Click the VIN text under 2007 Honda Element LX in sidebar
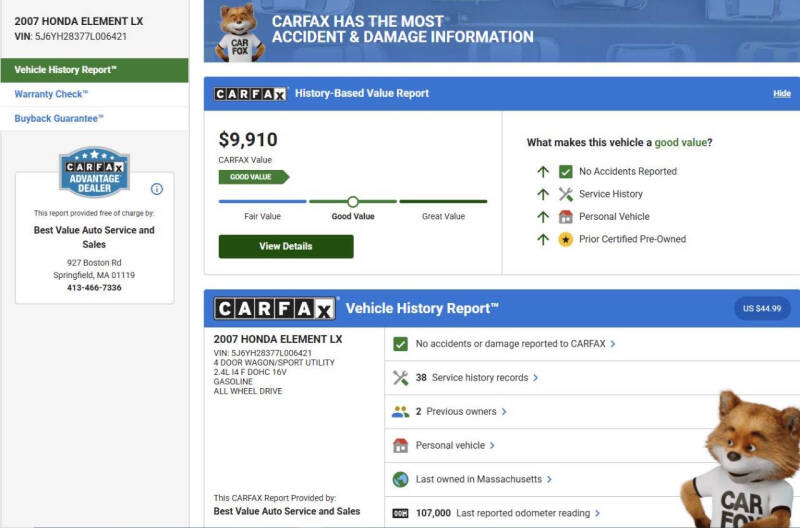 click(71, 37)
